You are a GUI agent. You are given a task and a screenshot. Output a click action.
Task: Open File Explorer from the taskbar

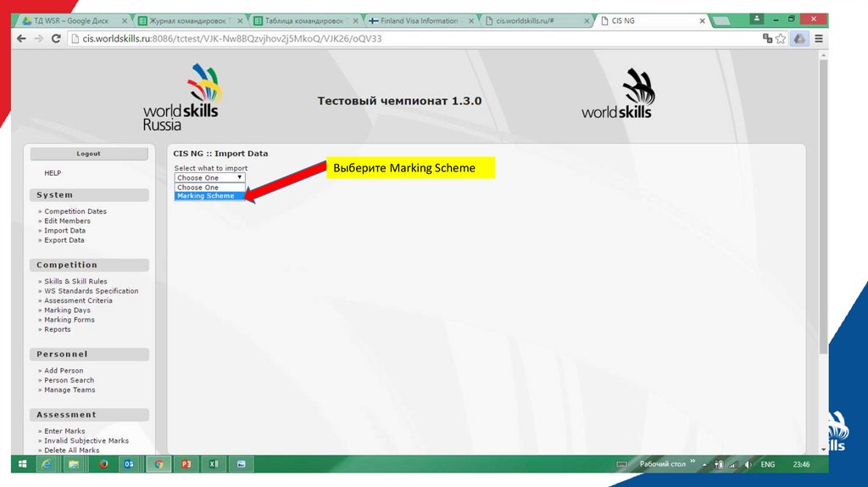[x=74, y=464]
